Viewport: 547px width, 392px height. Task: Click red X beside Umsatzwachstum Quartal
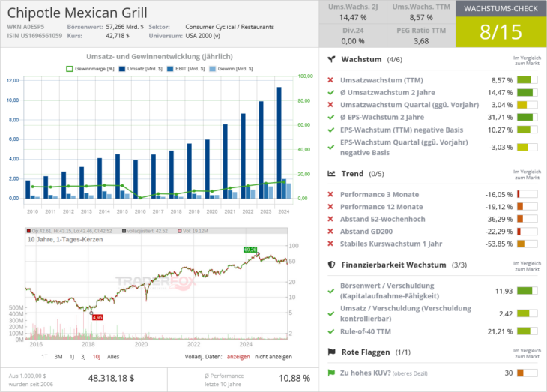[x=330, y=105]
